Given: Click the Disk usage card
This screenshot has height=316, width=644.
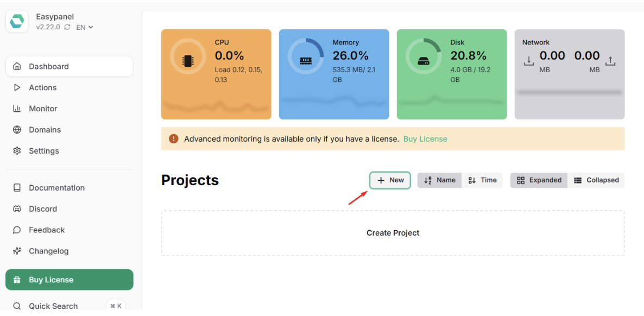Looking at the screenshot, I should pyautogui.click(x=452, y=74).
